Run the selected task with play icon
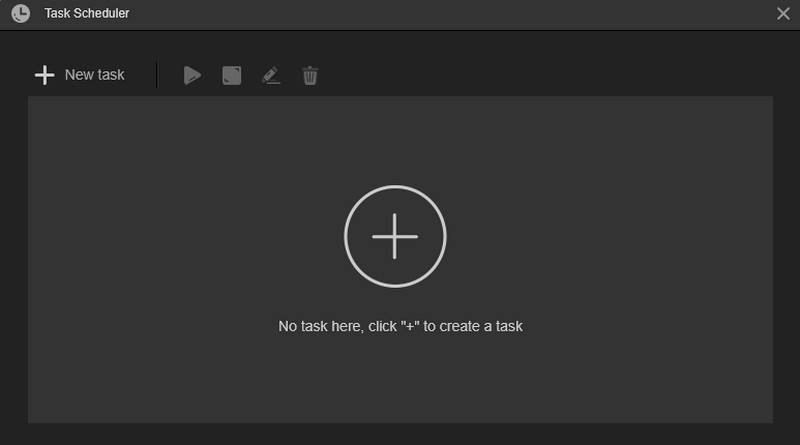The image size is (800, 445). 192,75
